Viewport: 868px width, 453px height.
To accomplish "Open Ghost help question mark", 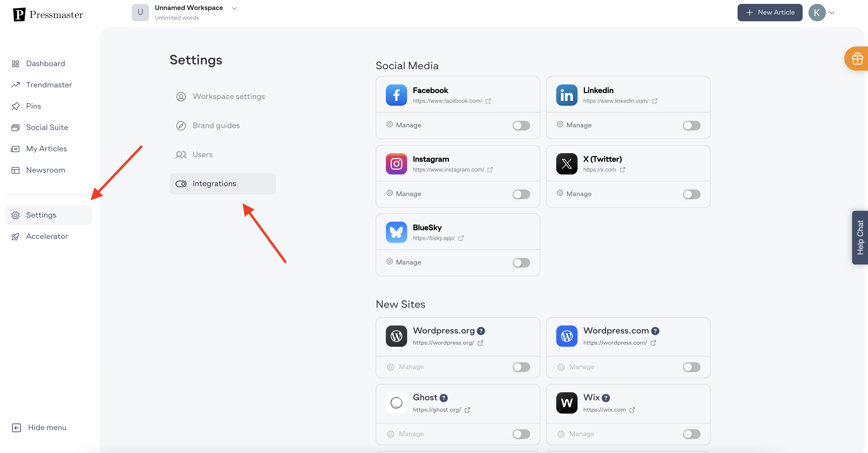I will tap(444, 398).
